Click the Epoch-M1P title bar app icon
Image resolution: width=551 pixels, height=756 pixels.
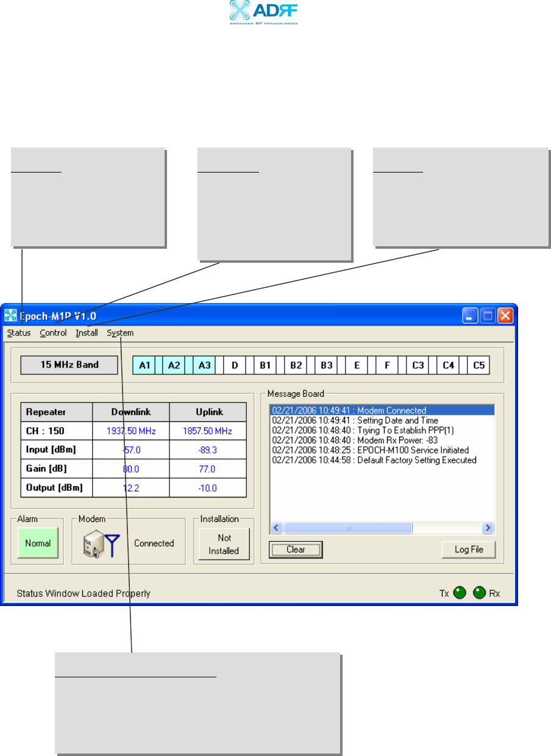pyautogui.click(x=10, y=316)
